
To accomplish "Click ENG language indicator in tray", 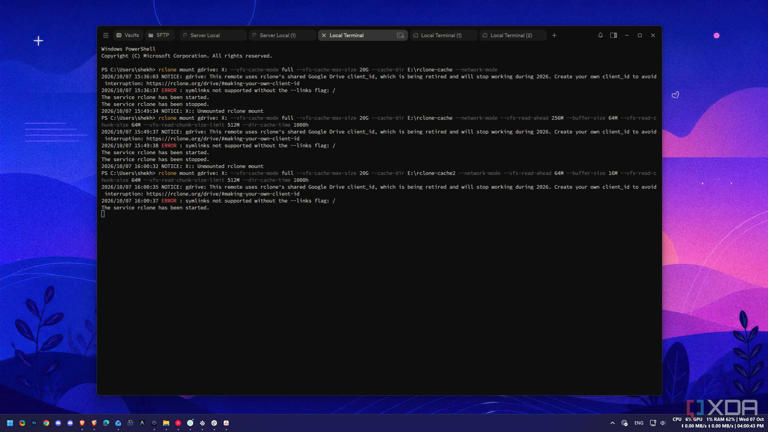I will click(639, 423).
